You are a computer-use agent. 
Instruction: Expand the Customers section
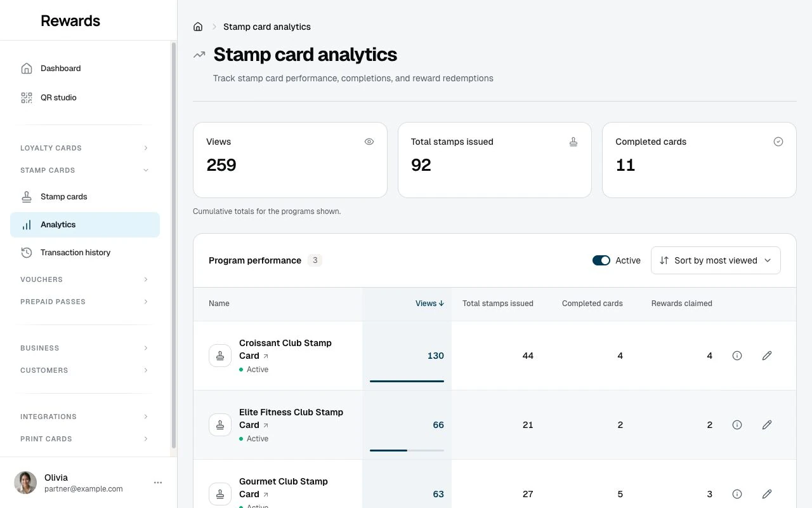click(x=85, y=370)
